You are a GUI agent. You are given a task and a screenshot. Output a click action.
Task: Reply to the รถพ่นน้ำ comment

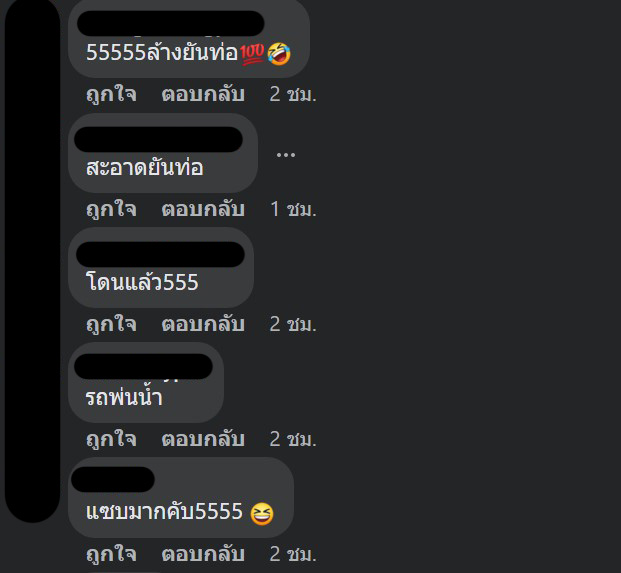point(203,439)
